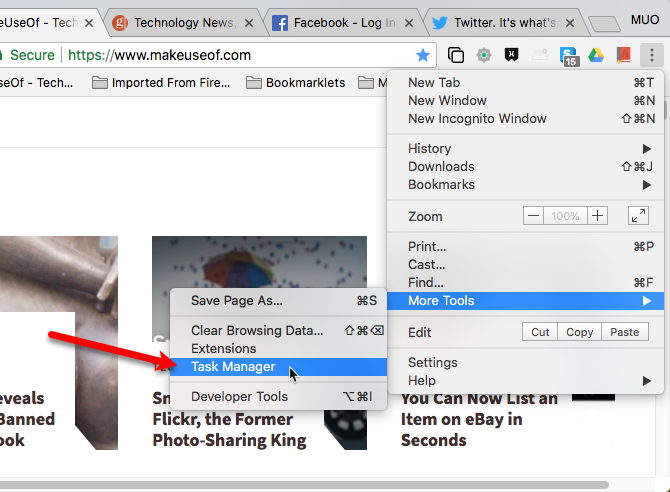Open Downloads from the menu
The image size is (670, 492).
[526, 166]
